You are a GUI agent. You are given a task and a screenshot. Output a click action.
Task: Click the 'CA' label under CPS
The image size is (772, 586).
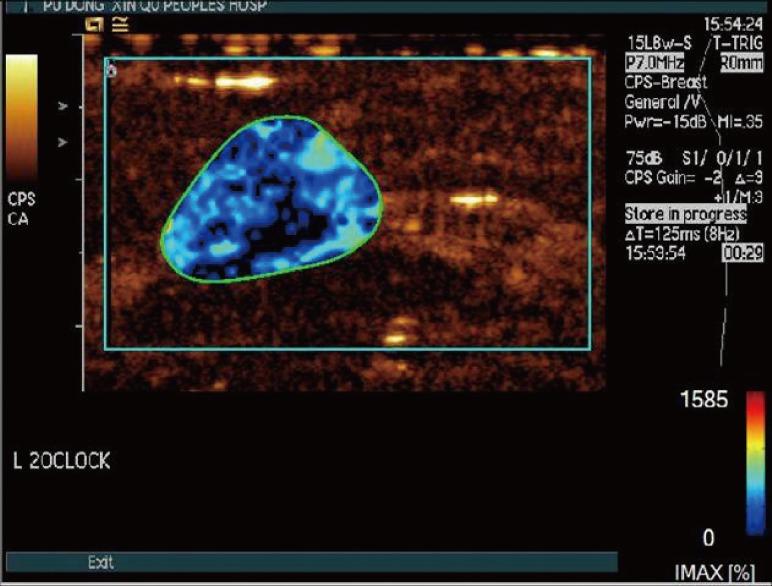18,219
